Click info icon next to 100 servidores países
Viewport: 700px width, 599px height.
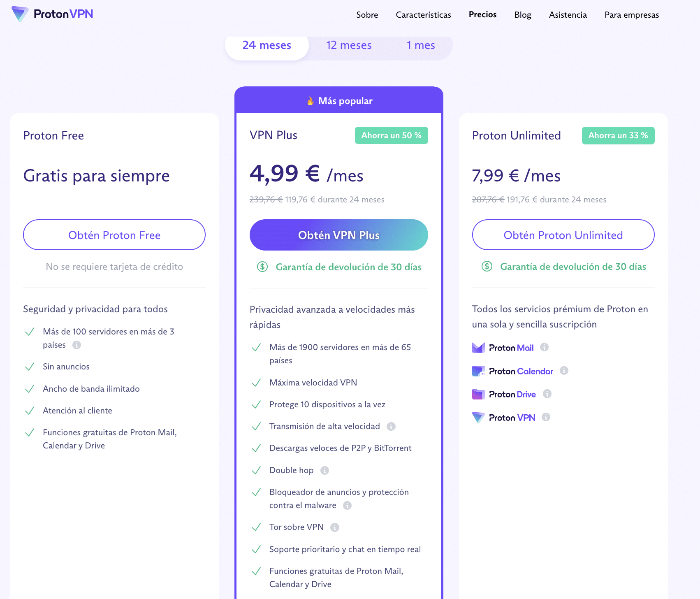[76, 345]
